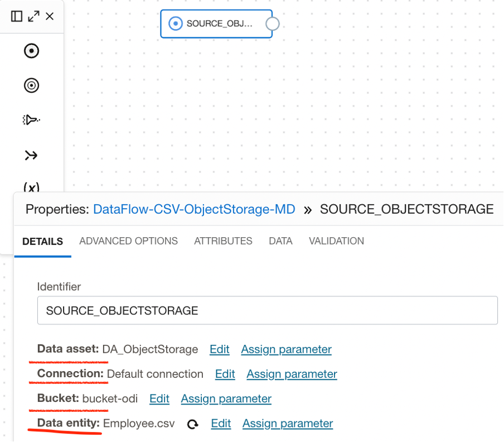
Task: Select the Expression (x) operator icon
Action: tap(31, 188)
